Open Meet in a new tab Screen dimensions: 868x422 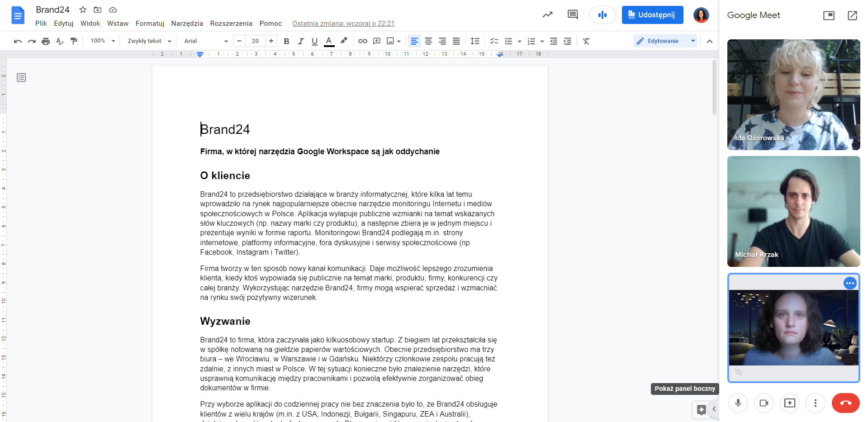point(852,15)
